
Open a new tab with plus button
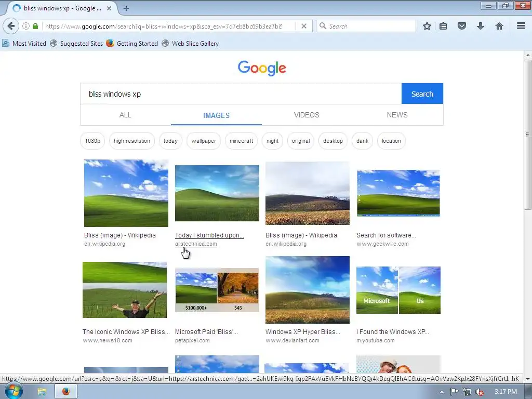126,8
